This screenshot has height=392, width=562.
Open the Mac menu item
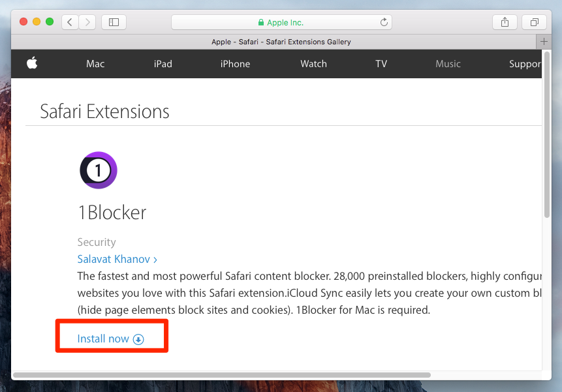click(95, 64)
